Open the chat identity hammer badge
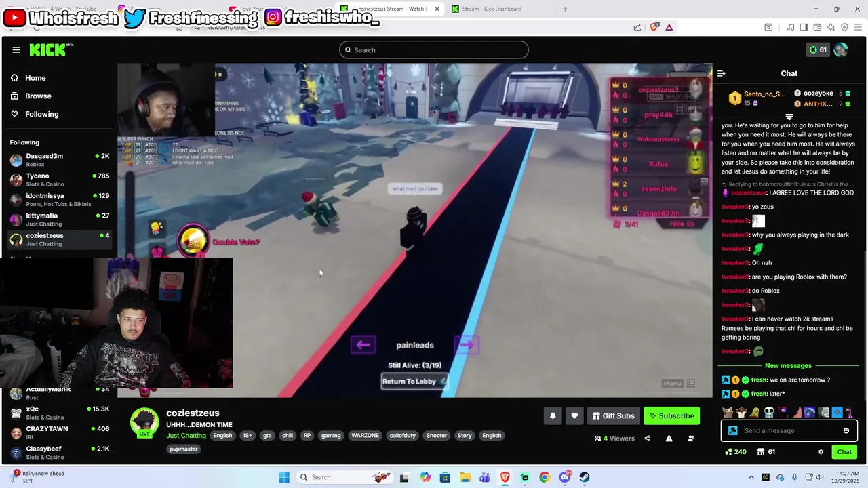This screenshot has height=488, width=868. [x=732, y=430]
